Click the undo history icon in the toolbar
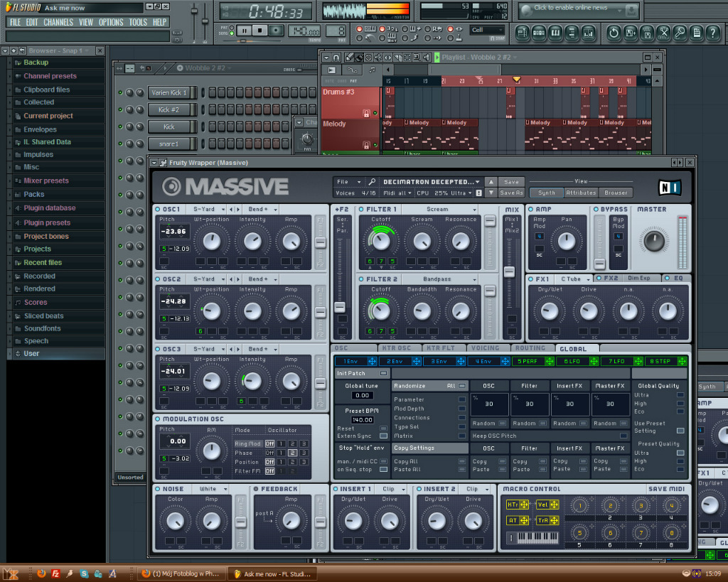Viewport: 728px width, 582px height. pyautogui.click(x=614, y=33)
